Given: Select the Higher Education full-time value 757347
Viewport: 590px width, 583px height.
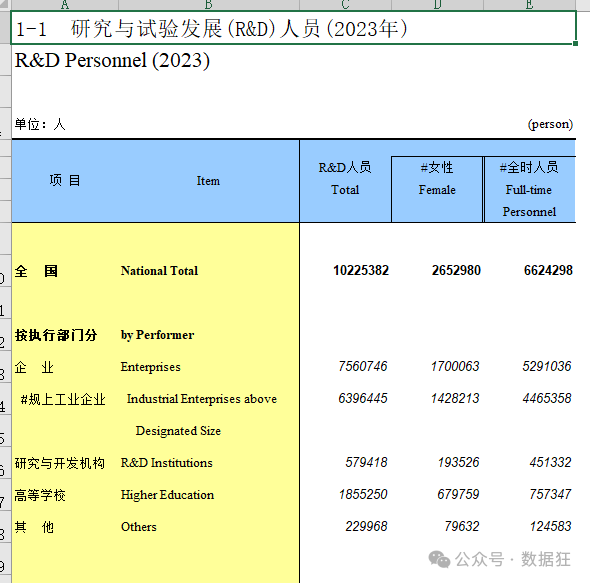Looking at the screenshot, I should [550, 494].
